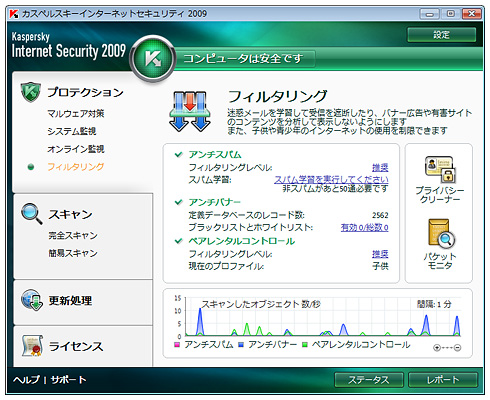Screen dimensions: 490x400
Task: Click the ペアレンタルコントロール heading
Action: 242,241
